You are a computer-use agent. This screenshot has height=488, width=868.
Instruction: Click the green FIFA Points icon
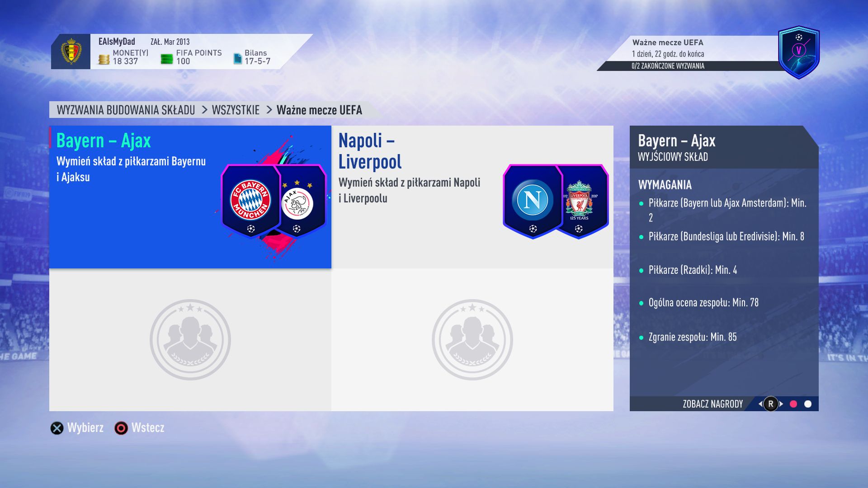(167, 59)
